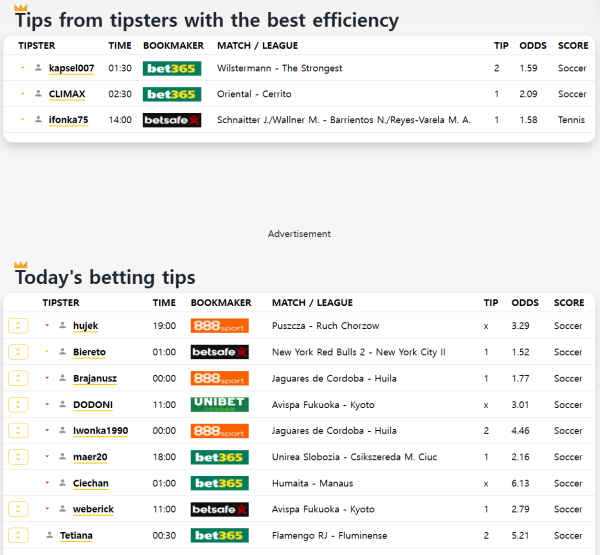Click the red down trend arrow beside maer20
600x555 pixels.
tap(47, 457)
